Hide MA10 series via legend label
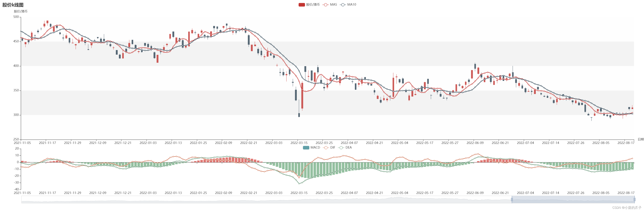Viewport: 644px width, 211px height. (x=351, y=4)
